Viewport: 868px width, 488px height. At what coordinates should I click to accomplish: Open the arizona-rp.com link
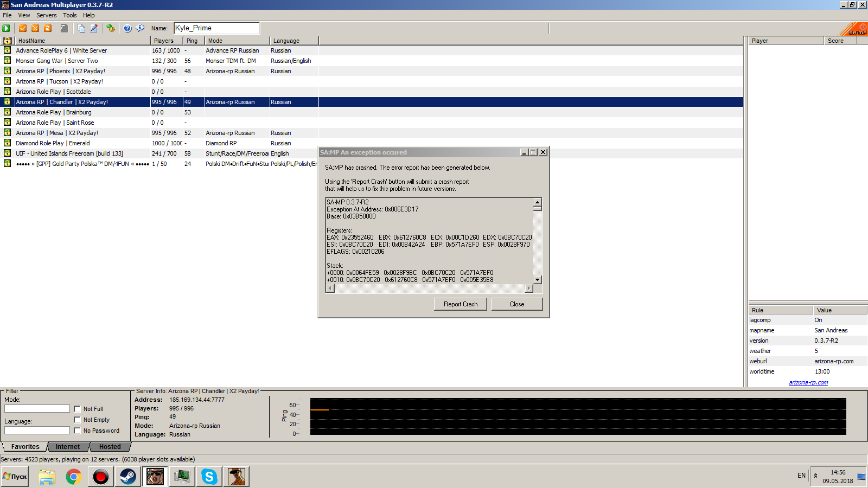coord(808,382)
